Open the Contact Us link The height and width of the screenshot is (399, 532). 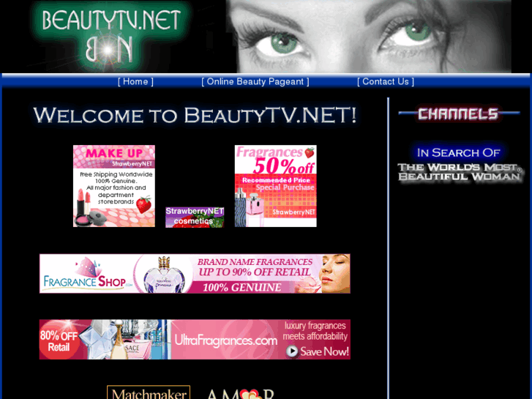tap(386, 81)
